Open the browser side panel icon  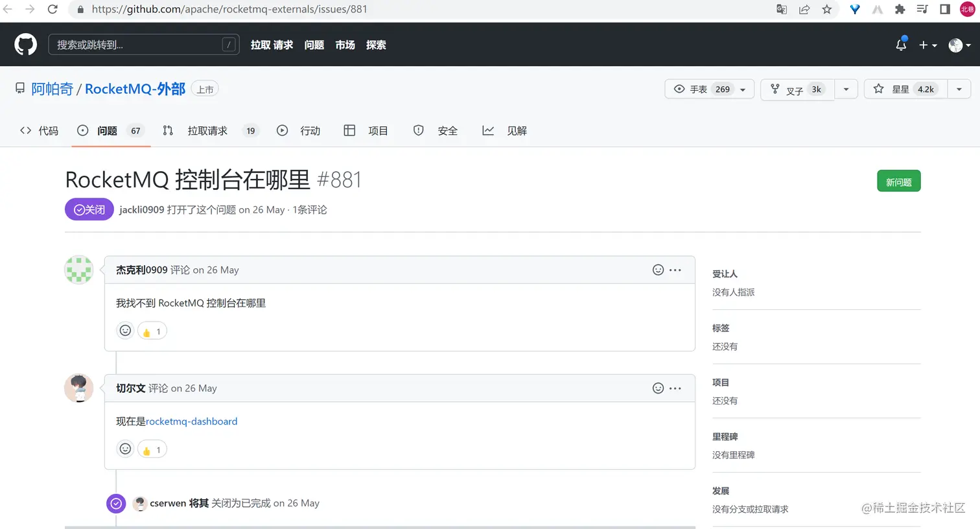point(945,9)
